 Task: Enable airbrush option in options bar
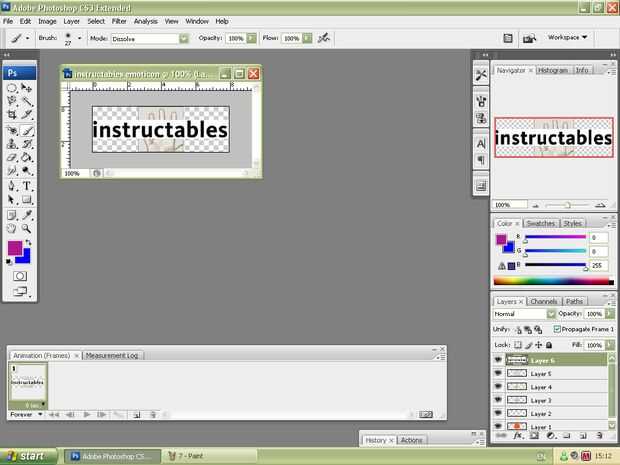[x=324, y=38]
